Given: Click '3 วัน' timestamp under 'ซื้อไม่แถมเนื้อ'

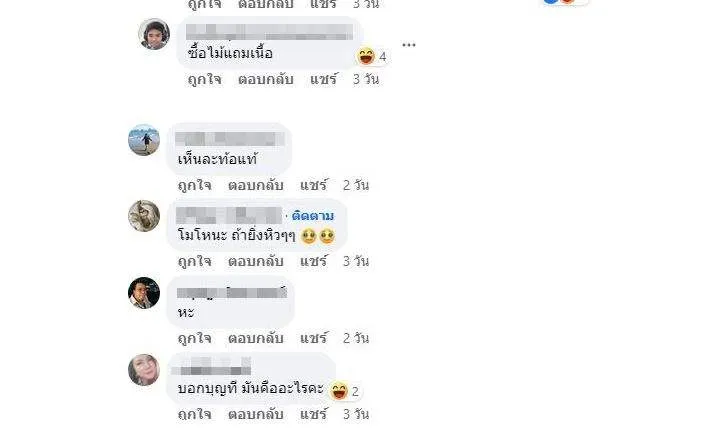Looking at the screenshot, I should click(366, 80).
